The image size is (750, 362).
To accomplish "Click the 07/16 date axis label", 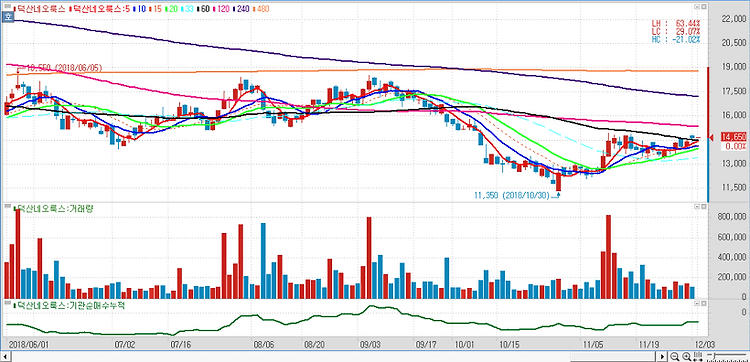I will tap(180, 344).
